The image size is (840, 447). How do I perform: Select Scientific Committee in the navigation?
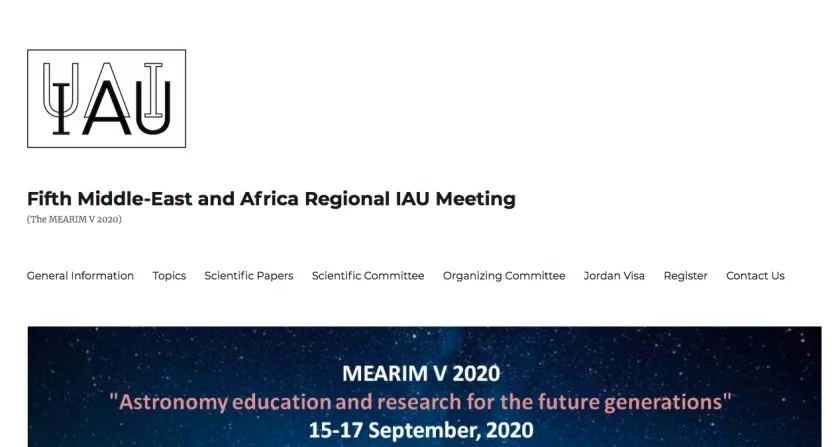tap(368, 276)
